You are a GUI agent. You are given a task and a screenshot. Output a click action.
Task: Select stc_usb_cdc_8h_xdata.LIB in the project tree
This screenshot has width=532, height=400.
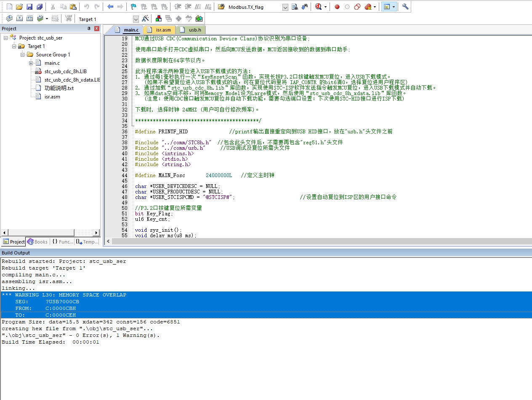[x=72, y=80]
